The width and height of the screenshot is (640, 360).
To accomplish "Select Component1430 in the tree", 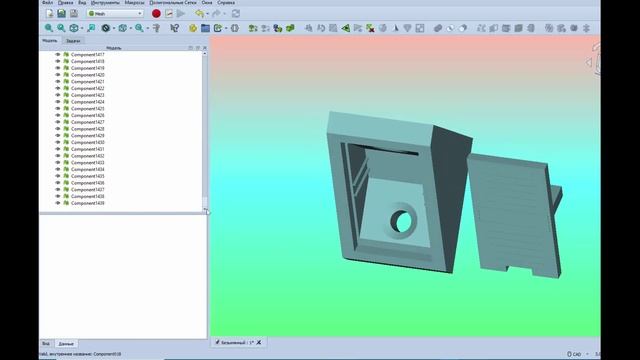I will (87, 142).
